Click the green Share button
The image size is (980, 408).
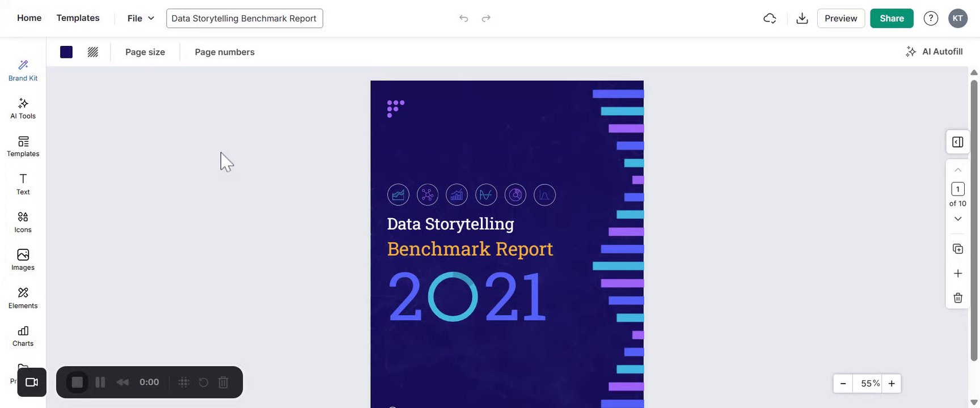coord(892,18)
